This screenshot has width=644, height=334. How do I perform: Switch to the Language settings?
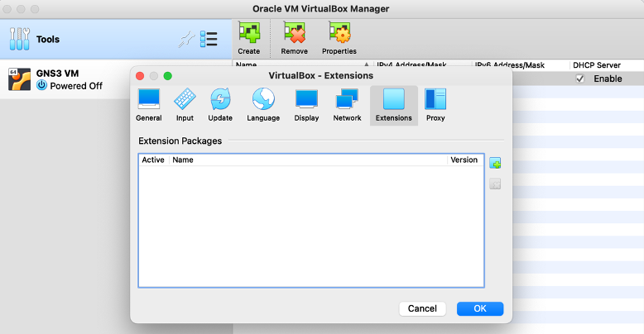coord(263,105)
